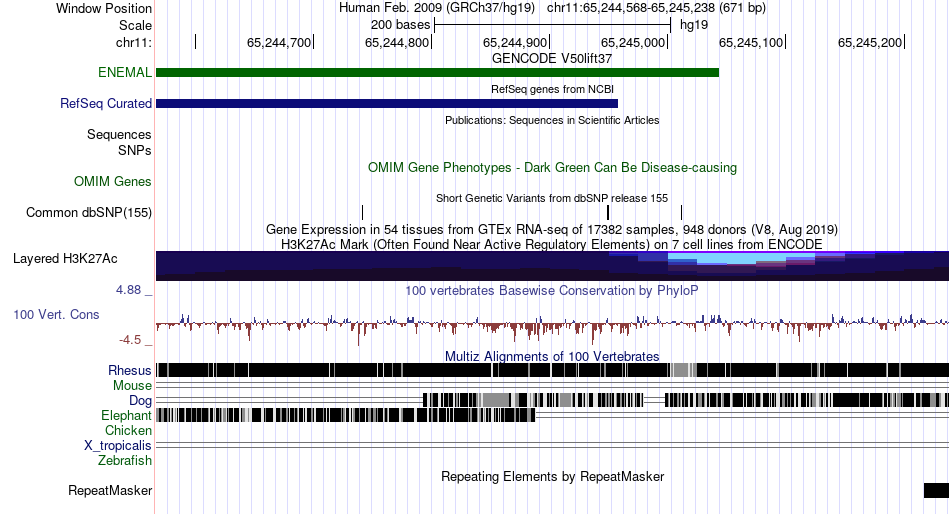
Task: Select the Chicken alignment row label
Action: pyautogui.click(x=128, y=430)
